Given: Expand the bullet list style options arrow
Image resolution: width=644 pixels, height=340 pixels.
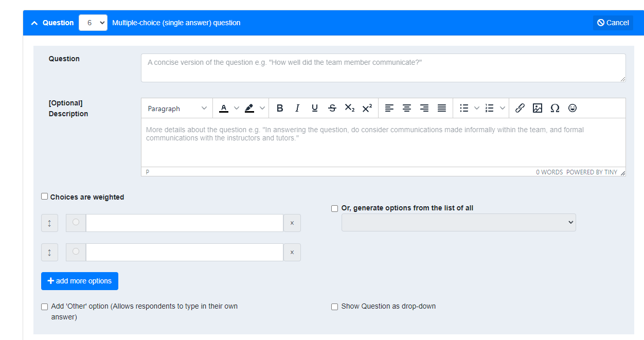Looking at the screenshot, I should click(477, 108).
